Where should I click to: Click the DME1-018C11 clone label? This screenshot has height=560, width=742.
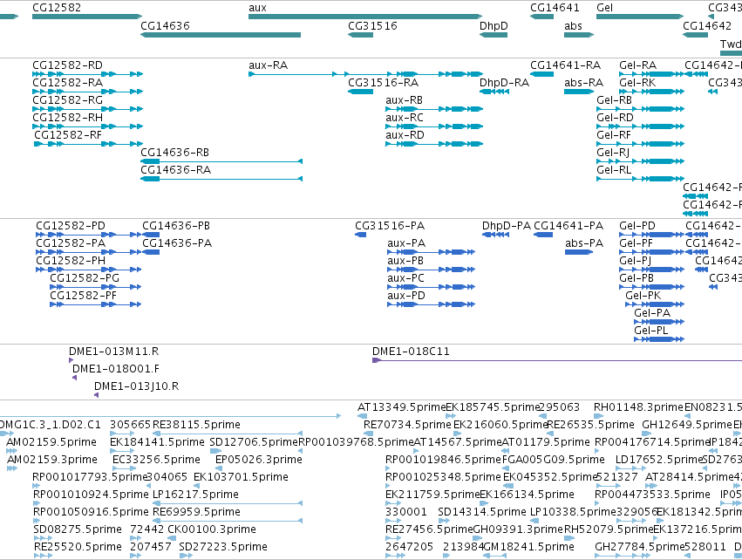pos(411,352)
